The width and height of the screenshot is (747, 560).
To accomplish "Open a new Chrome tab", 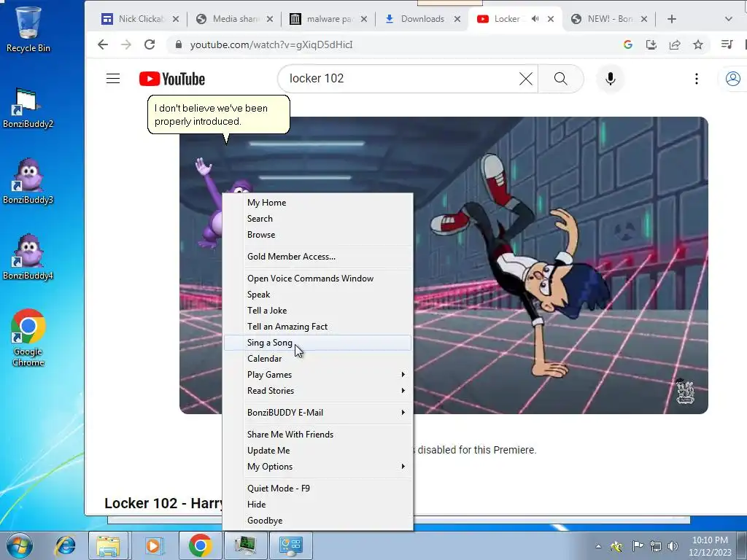I will point(672,19).
